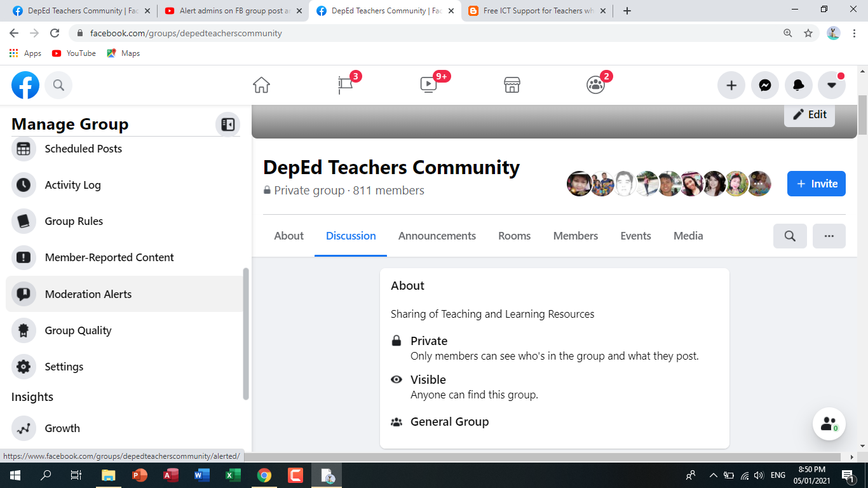Open the Chrome profile avatar
This screenshot has height=488, width=868.
[x=834, y=33]
